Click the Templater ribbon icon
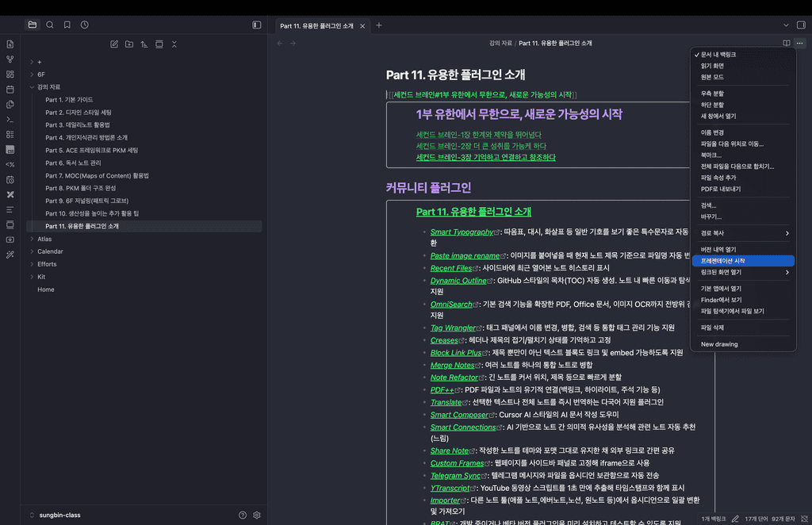812x525 pixels. (x=10, y=165)
